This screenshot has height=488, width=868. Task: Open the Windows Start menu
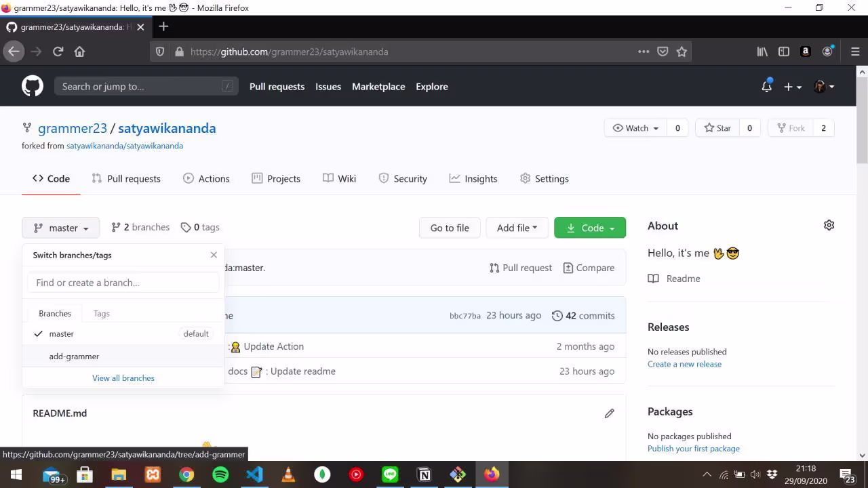coord(16,474)
